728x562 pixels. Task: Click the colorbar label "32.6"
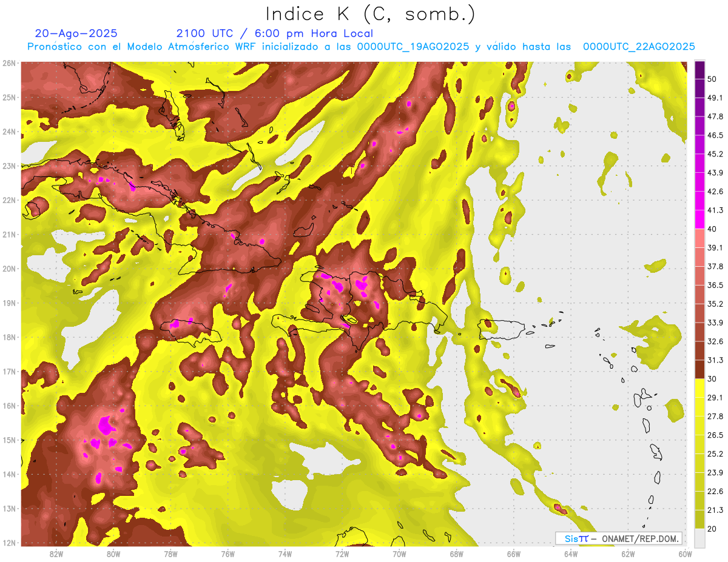pyautogui.click(x=715, y=341)
